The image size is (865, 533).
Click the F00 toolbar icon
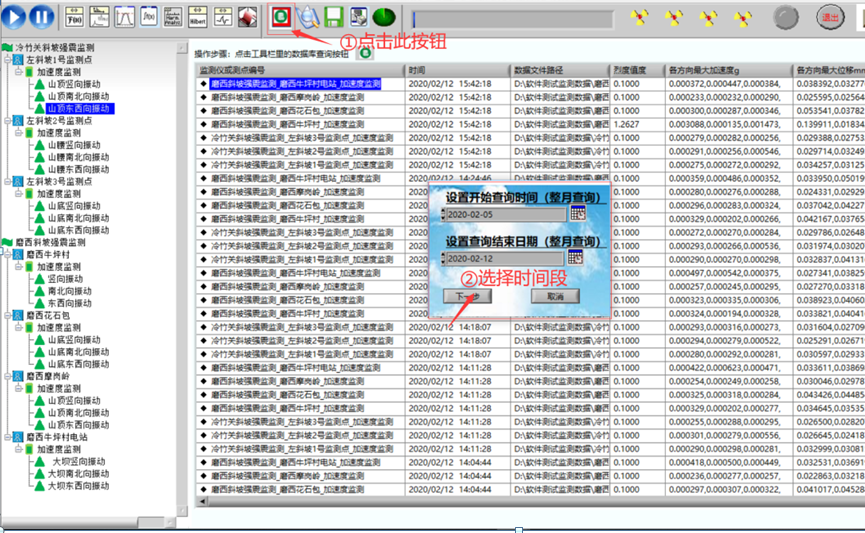(73, 17)
